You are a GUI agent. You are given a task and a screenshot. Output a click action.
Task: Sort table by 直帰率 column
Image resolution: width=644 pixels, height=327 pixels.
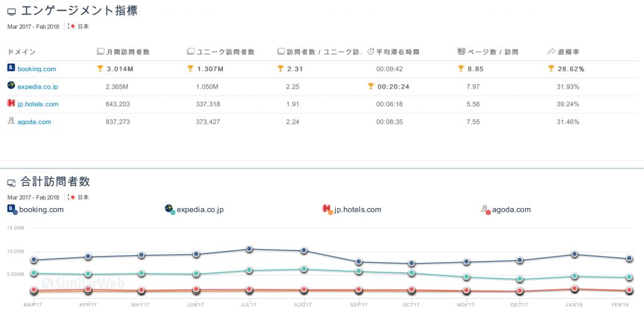(x=569, y=52)
